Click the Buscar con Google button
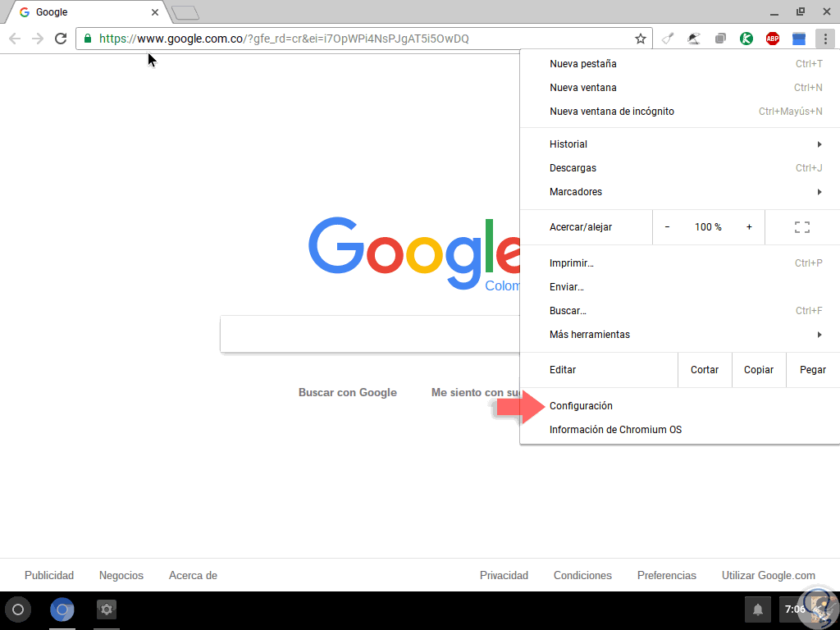The width and height of the screenshot is (840, 630). 348,393
